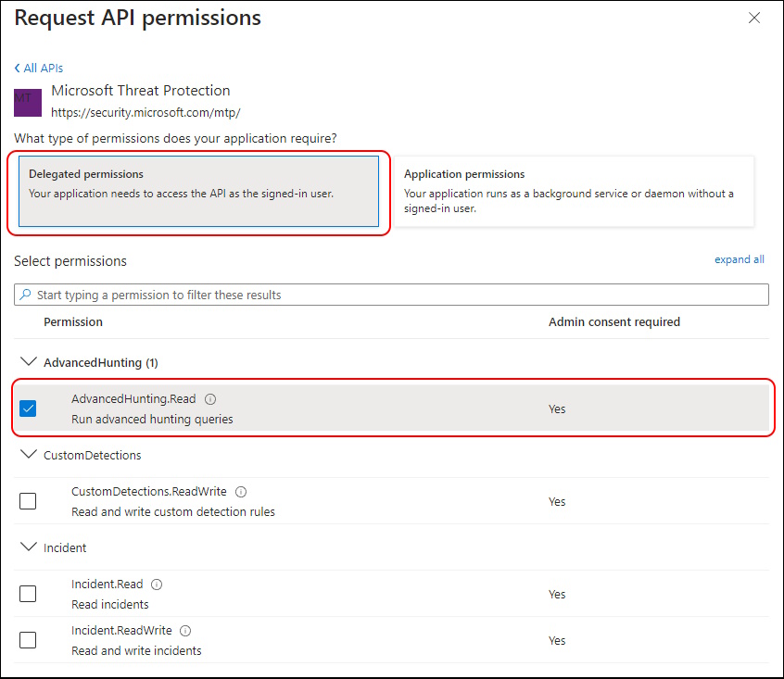This screenshot has height=679, width=784.
Task: Click the expand all link
Action: (x=739, y=259)
